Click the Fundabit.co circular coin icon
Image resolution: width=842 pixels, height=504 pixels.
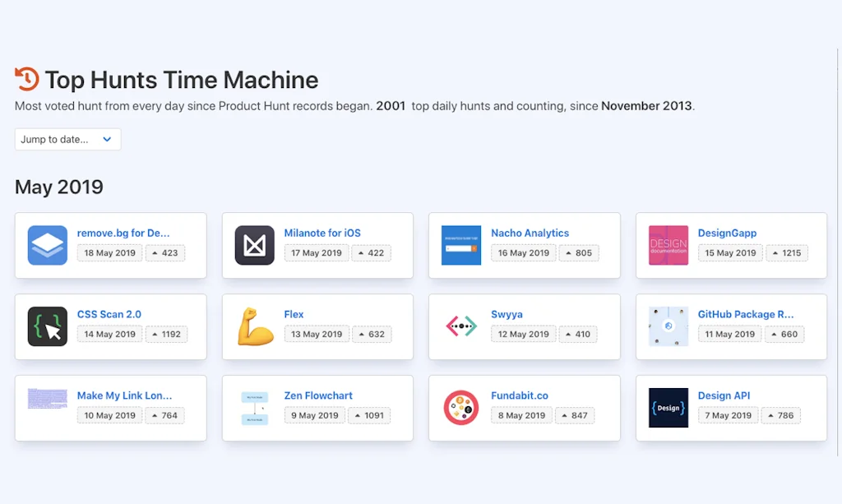[x=461, y=407]
